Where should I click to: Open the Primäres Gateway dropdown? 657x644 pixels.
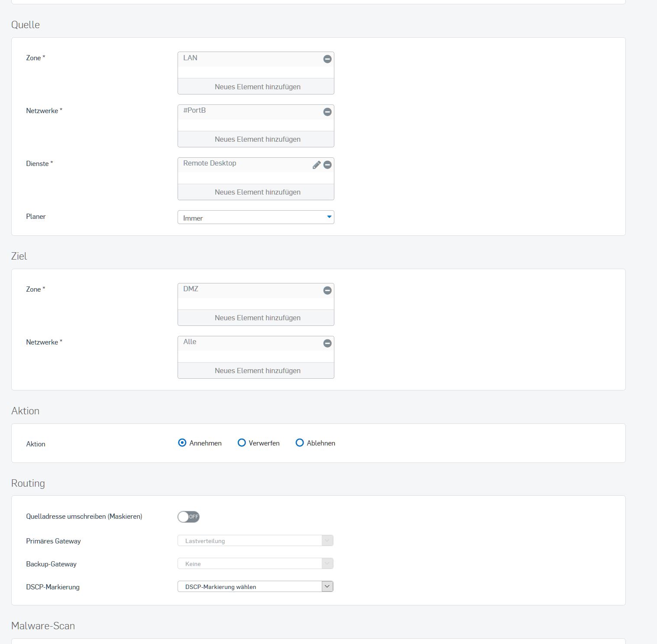pyautogui.click(x=256, y=540)
